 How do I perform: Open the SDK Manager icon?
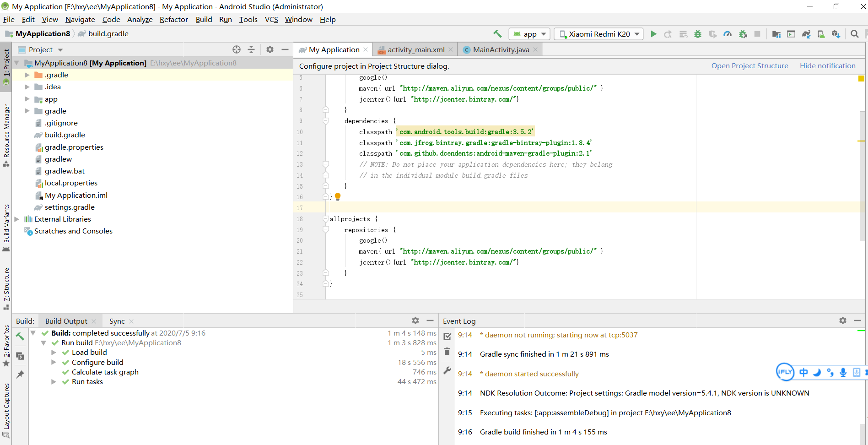[x=836, y=34]
